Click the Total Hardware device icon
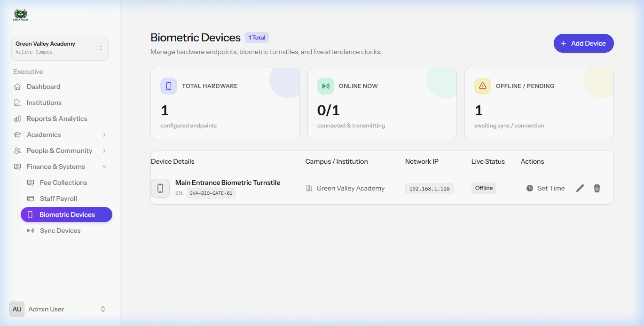 tap(169, 86)
